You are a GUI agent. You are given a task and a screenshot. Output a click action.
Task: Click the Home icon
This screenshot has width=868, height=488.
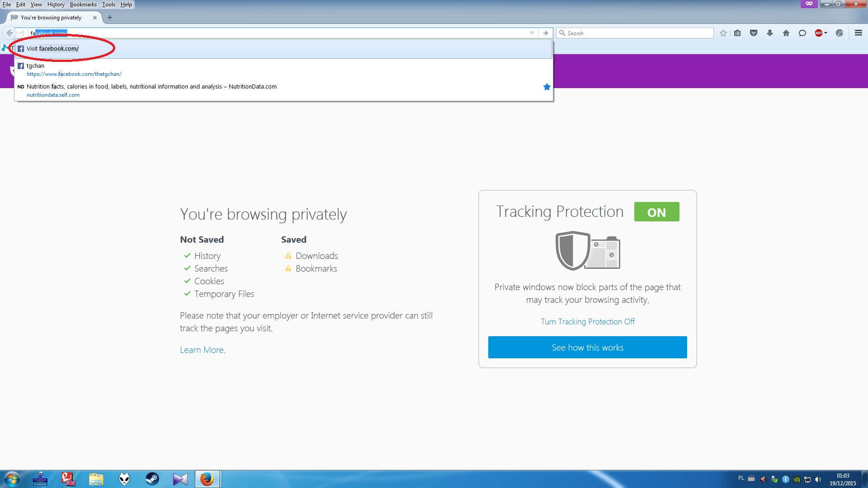[x=786, y=33]
